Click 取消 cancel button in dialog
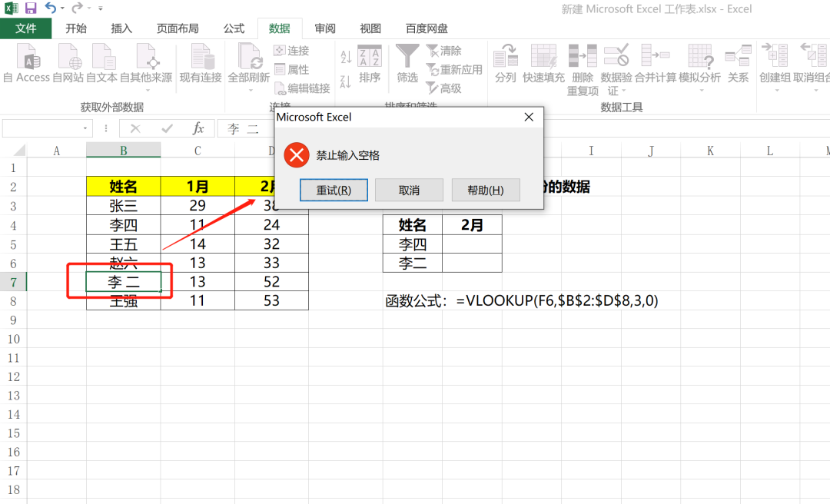The height and width of the screenshot is (504, 830). (409, 190)
